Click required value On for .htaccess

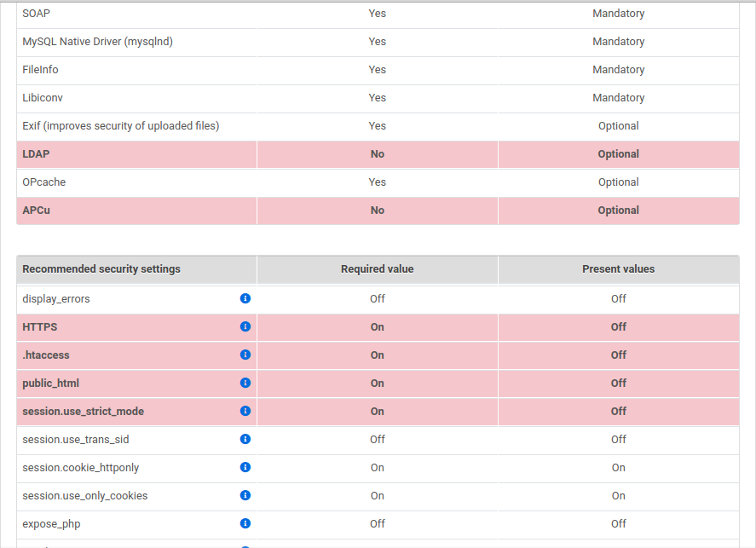point(378,355)
